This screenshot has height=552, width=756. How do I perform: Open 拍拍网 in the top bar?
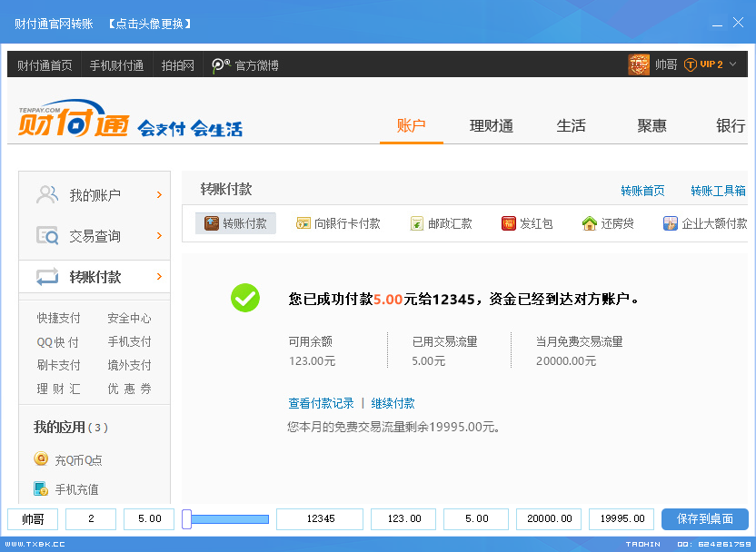point(178,65)
